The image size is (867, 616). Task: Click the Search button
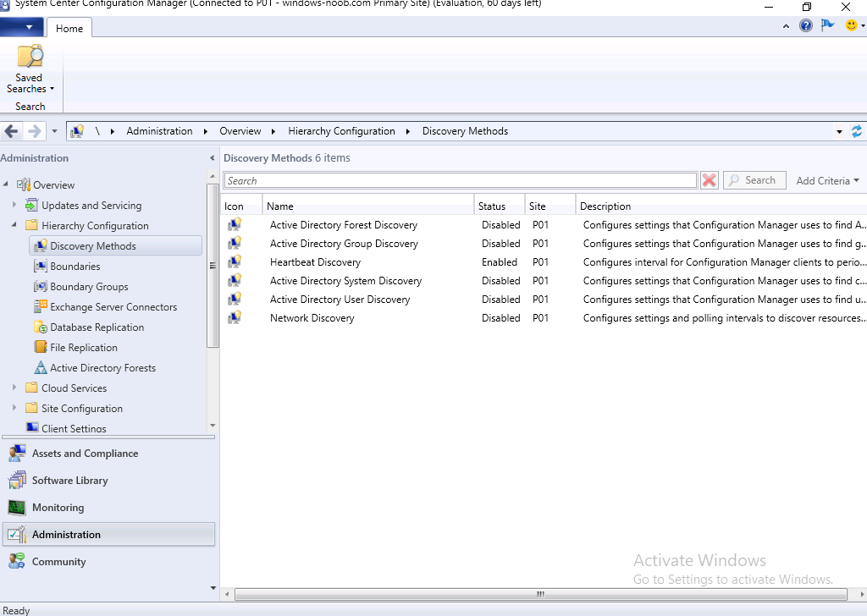coord(754,180)
